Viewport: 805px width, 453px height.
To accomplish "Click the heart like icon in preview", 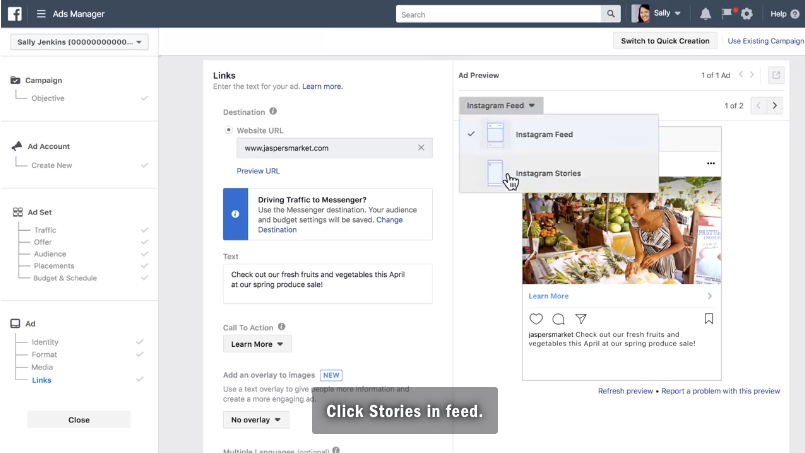I will click(536, 319).
